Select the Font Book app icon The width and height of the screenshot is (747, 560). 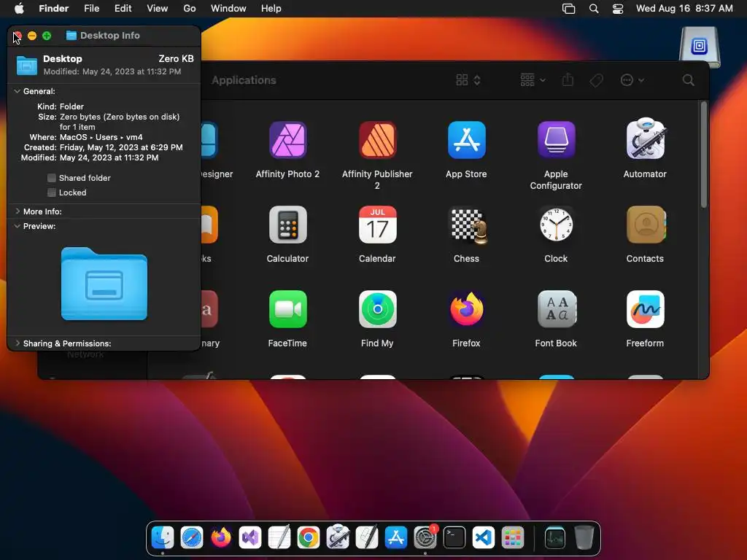(x=556, y=309)
